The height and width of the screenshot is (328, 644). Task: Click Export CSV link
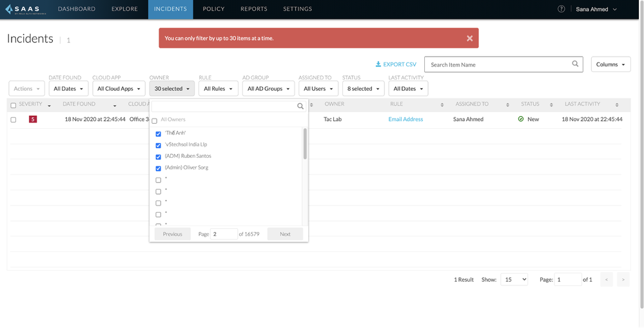396,64
